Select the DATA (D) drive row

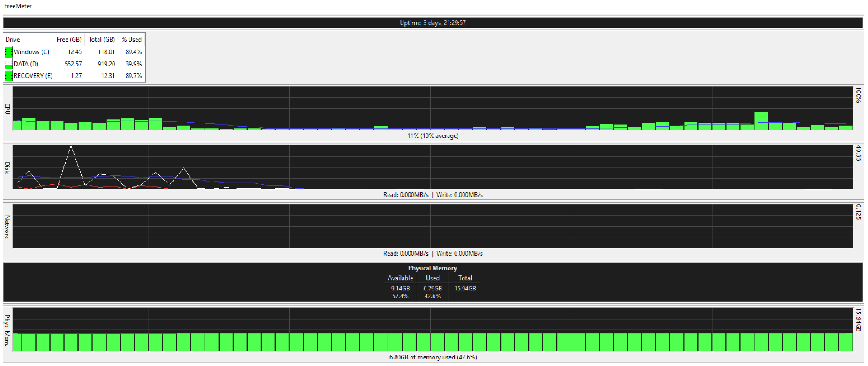(26, 64)
